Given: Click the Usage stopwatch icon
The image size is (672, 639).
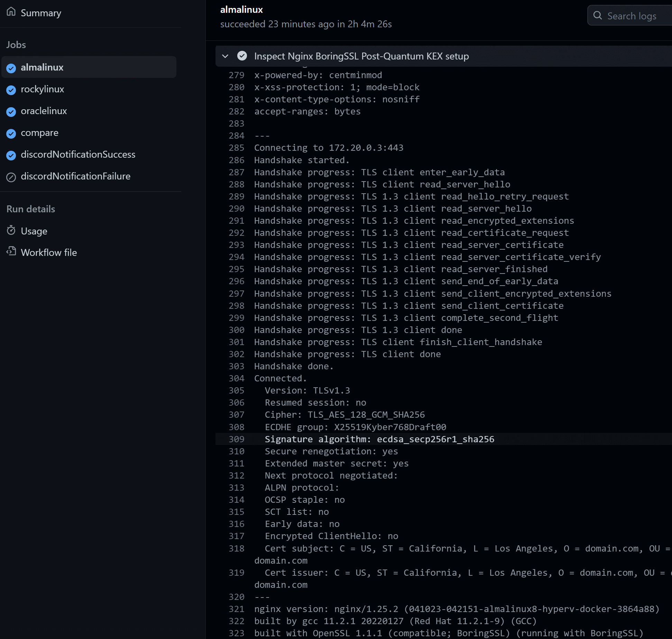Looking at the screenshot, I should (11, 230).
